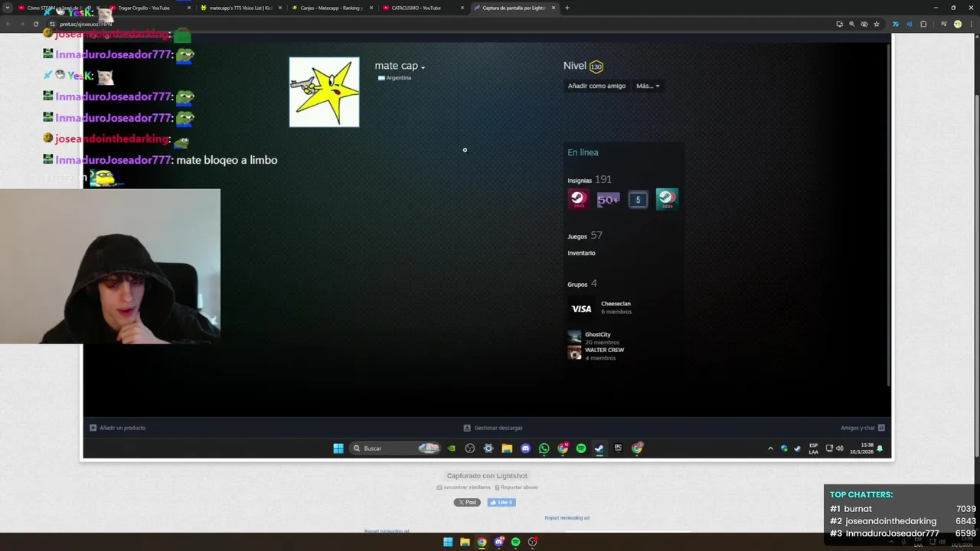Close the Captura de pantalla Lightshot tab
The height and width of the screenshot is (551, 980).
pyautogui.click(x=554, y=8)
